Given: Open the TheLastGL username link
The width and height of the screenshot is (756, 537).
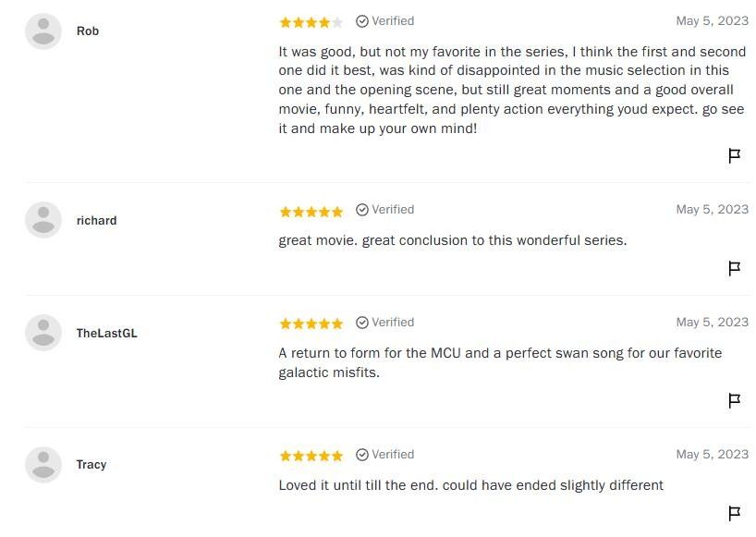Looking at the screenshot, I should (106, 333).
